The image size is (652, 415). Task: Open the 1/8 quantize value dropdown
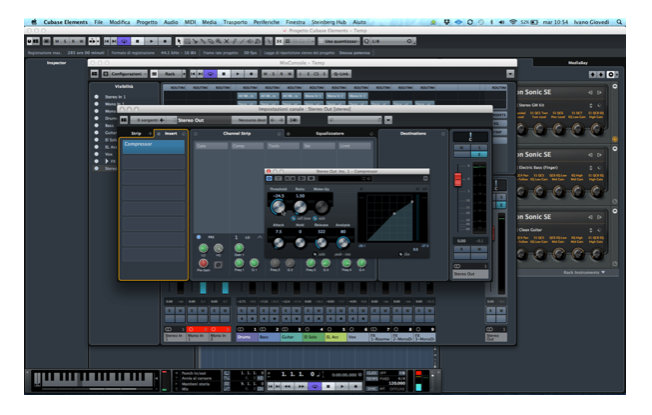(x=389, y=41)
